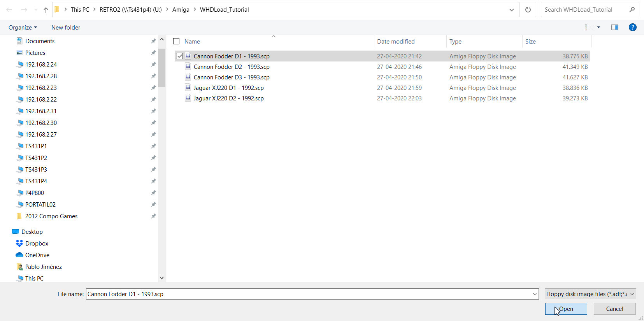The height and width of the screenshot is (321, 644).
Task: Sort files by Name column
Action: pyautogui.click(x=192, y=41)
